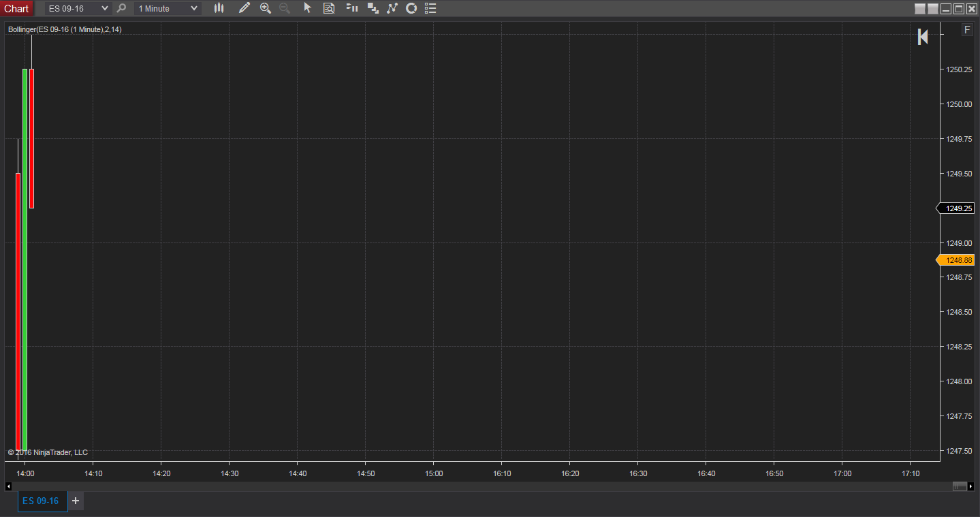Click the circular strategies icon
The height and width of the screenshot is (517, 980).
click(411, 8)
